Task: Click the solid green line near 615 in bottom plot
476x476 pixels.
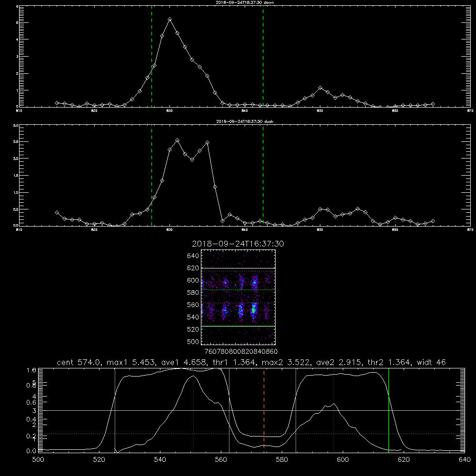Action: point(388,410)
